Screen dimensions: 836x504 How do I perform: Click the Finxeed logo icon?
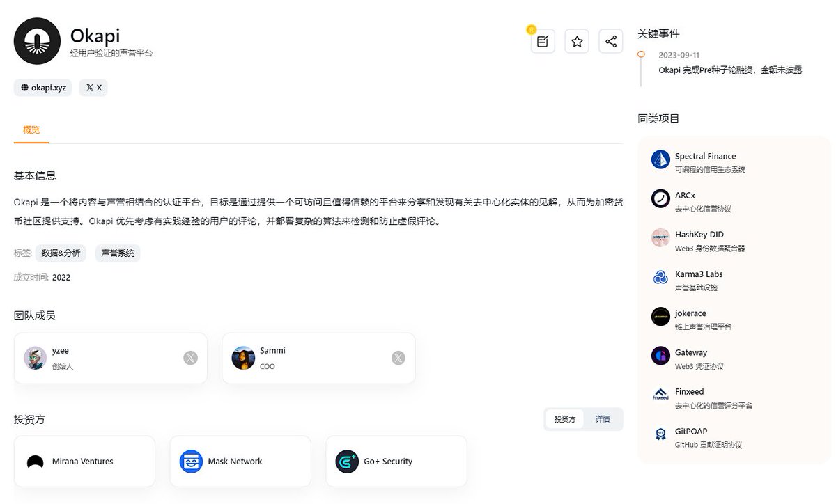click(660, 395)
